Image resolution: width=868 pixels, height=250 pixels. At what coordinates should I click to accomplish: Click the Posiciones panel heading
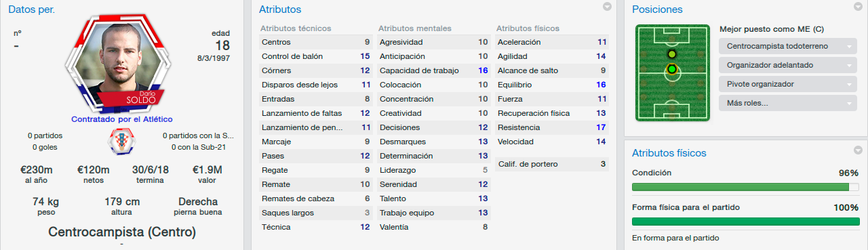pos(657,9)
